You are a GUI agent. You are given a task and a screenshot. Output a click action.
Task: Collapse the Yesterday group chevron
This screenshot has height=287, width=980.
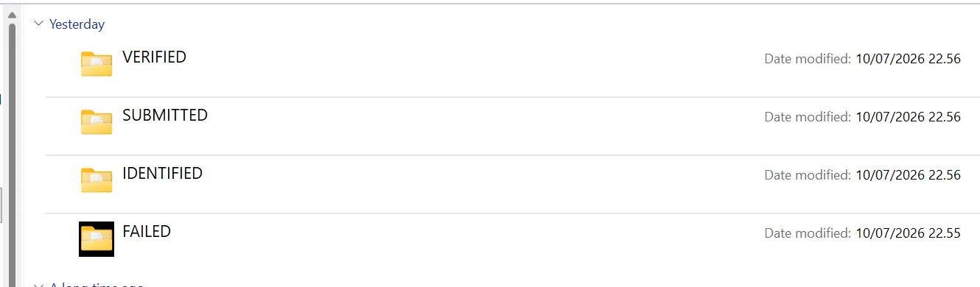[39, 24]
